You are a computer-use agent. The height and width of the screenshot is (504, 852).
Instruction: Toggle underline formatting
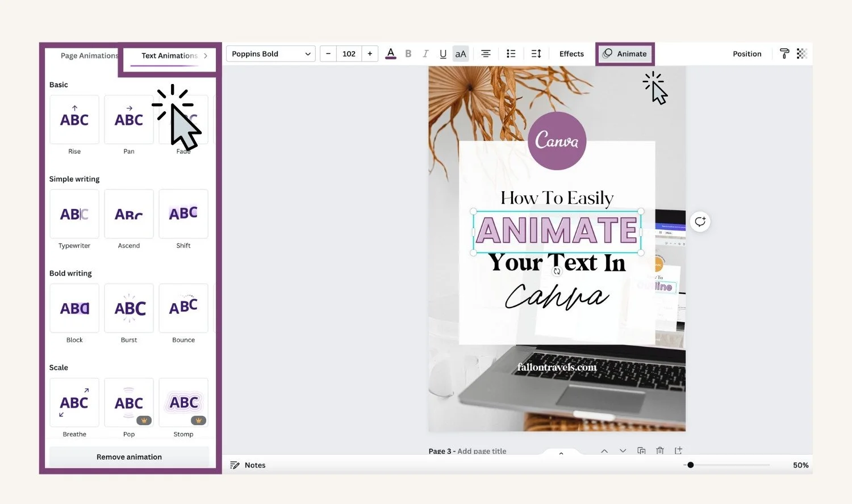pyautogui.click(x=443, y=54)
